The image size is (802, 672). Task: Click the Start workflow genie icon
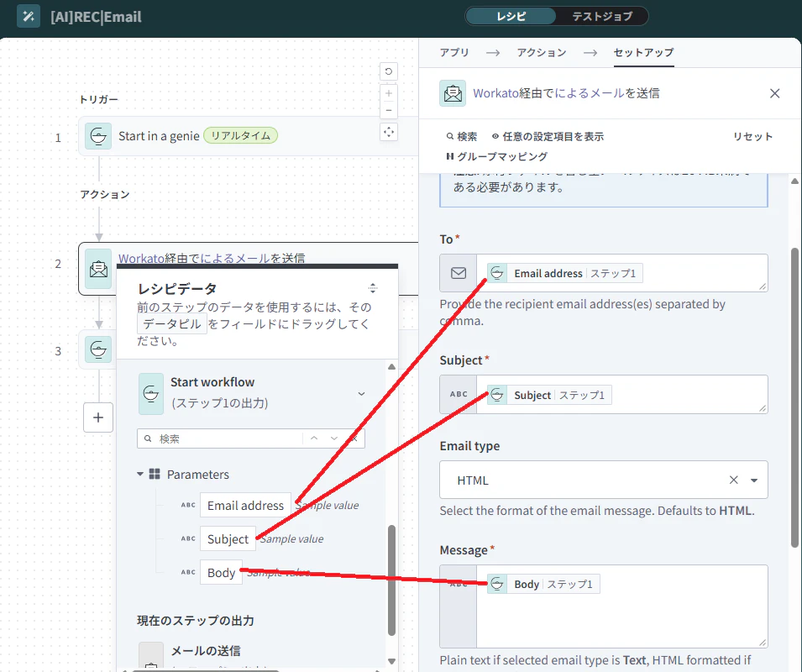[151, 393]
